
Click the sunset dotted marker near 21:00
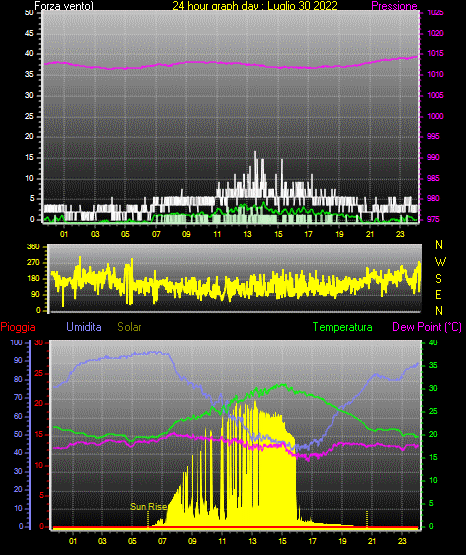point(367,519)
